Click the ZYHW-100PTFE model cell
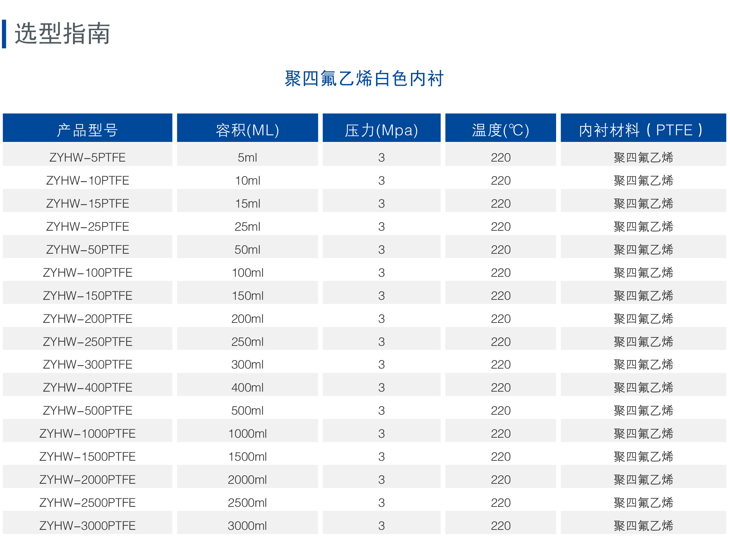Image resolution: width=730 pixels, height=560 pixels. coord(87,273)
